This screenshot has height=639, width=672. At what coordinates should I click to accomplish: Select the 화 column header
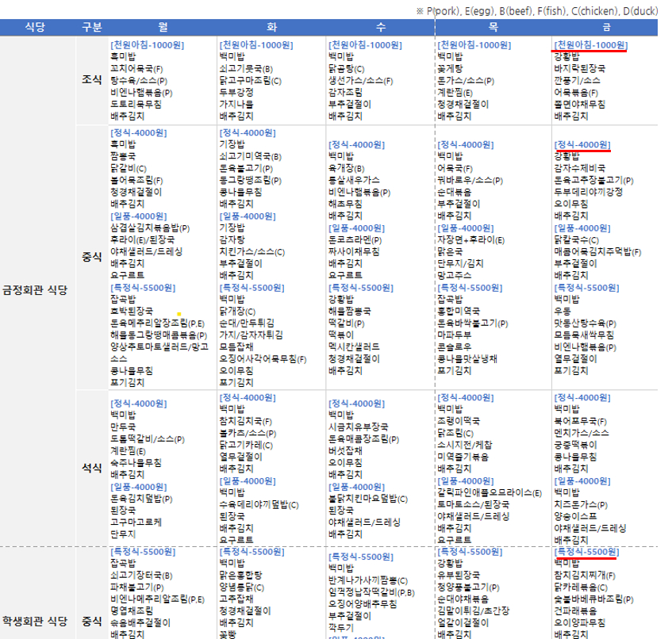[x=271, y=27]
